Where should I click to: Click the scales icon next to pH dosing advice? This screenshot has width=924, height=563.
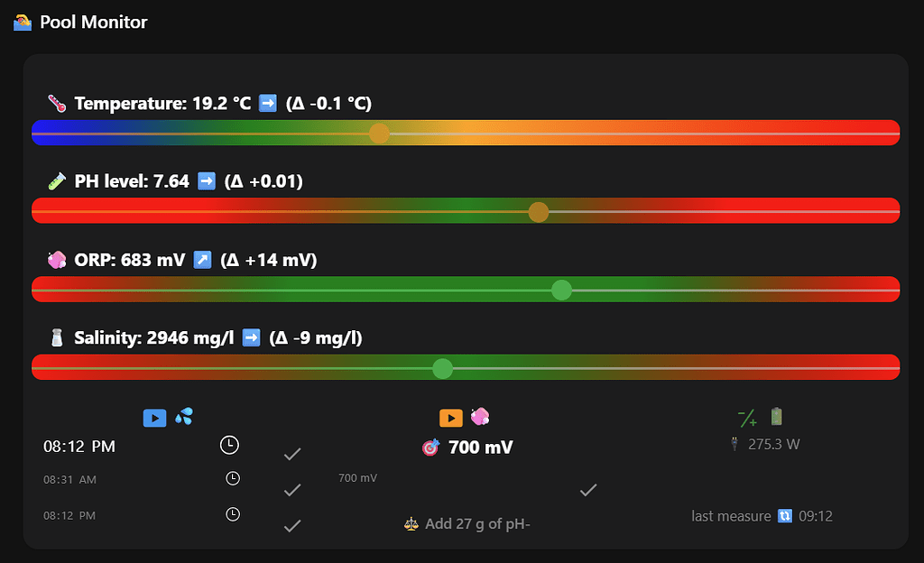point(411,523)
